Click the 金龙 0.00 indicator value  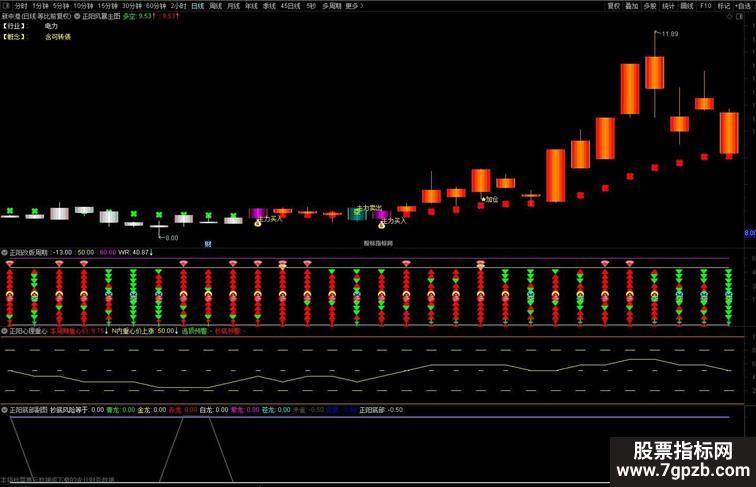(x=152, y=410)
